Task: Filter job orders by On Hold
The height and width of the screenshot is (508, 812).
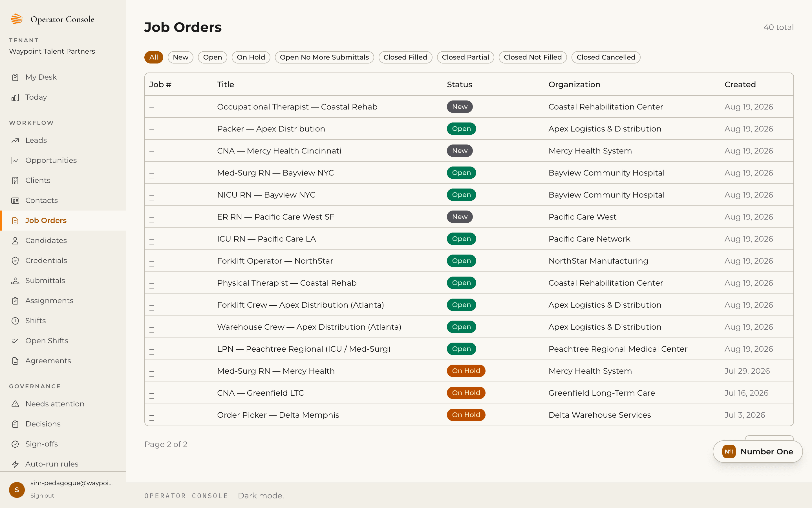Action: [x=251, y=57]
